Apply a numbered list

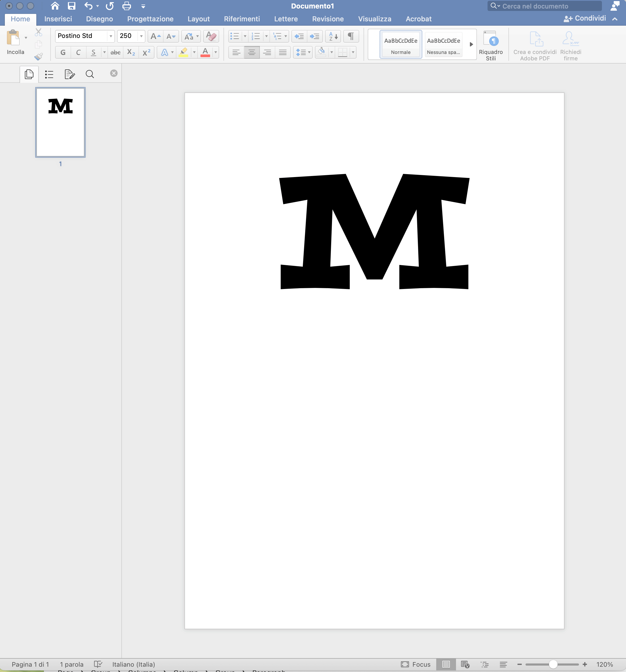(x=256, y=36)
